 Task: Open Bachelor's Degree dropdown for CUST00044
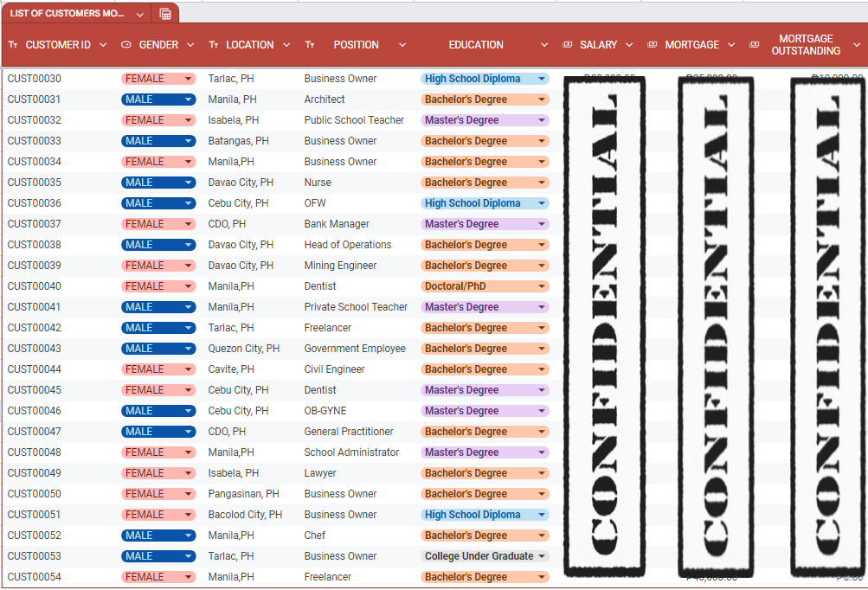pos(485,369)
